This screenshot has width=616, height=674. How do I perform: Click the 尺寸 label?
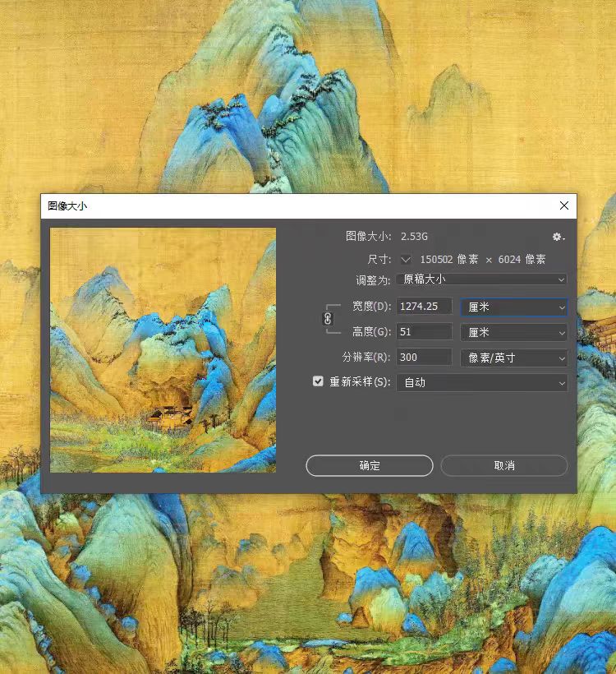[x=379, y=260]
